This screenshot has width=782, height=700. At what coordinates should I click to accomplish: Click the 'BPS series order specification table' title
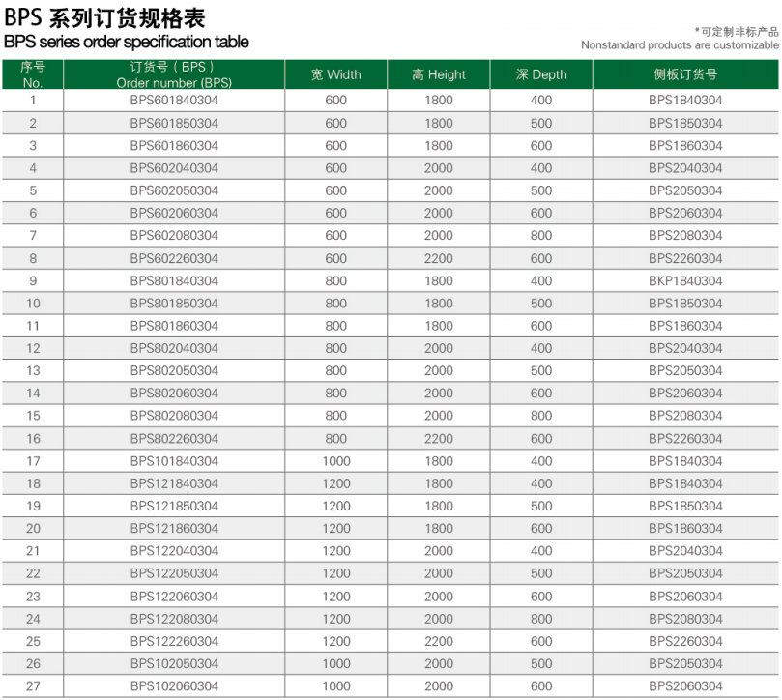(x=127, y=42)
